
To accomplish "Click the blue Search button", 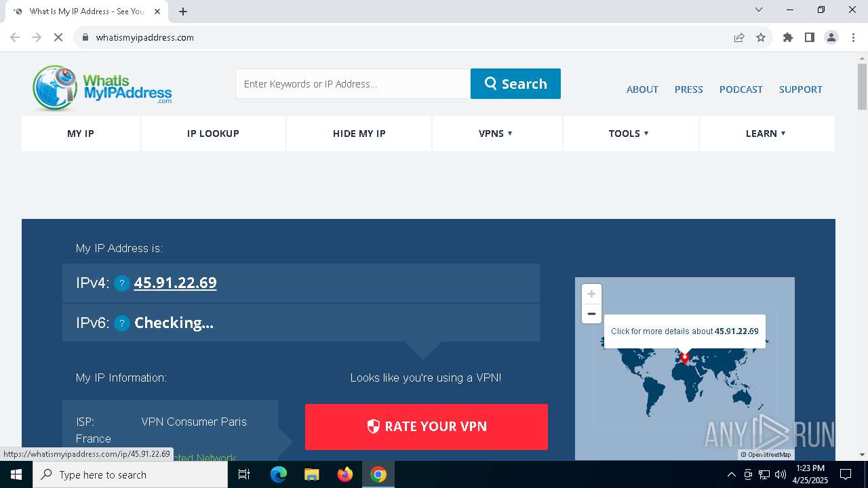I will tap(515, 83).
